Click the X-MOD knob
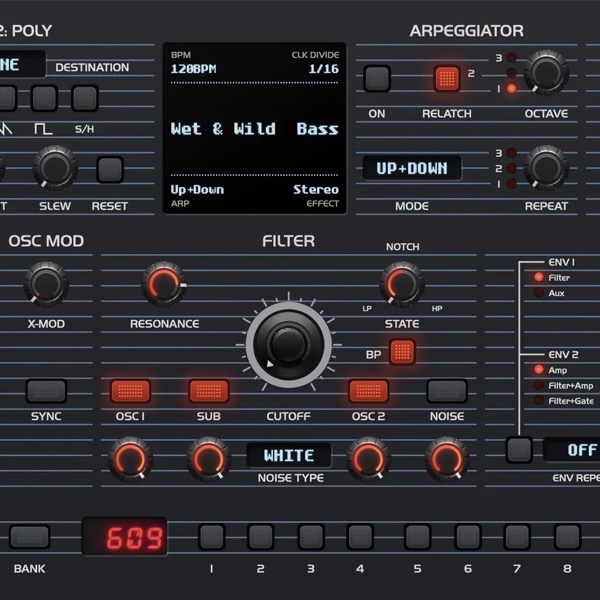Image resolution: width=600 pixels, height=600 pixels. [46, 284]
